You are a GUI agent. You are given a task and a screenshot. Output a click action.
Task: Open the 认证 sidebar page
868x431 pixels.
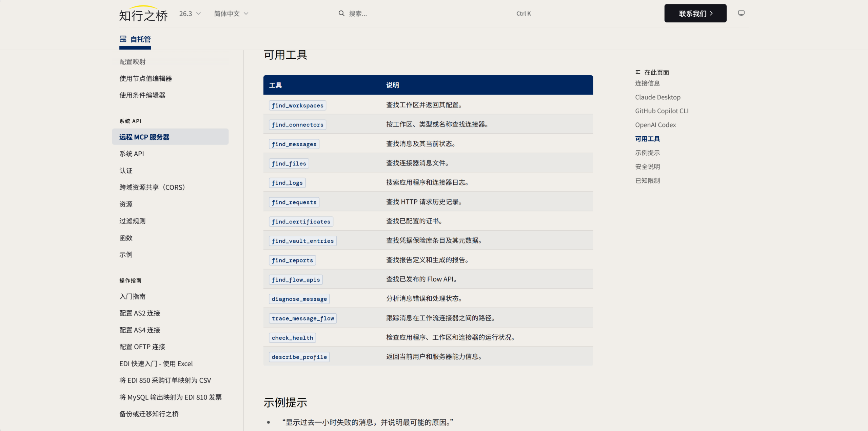coord(126,171)
